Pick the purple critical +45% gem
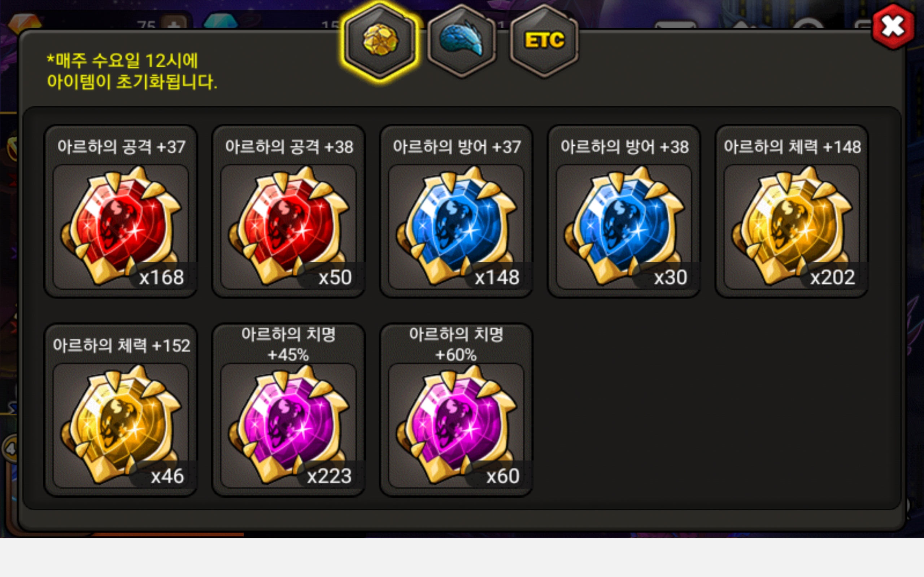This screenshot has width=924, height=577. click(289, 425)
